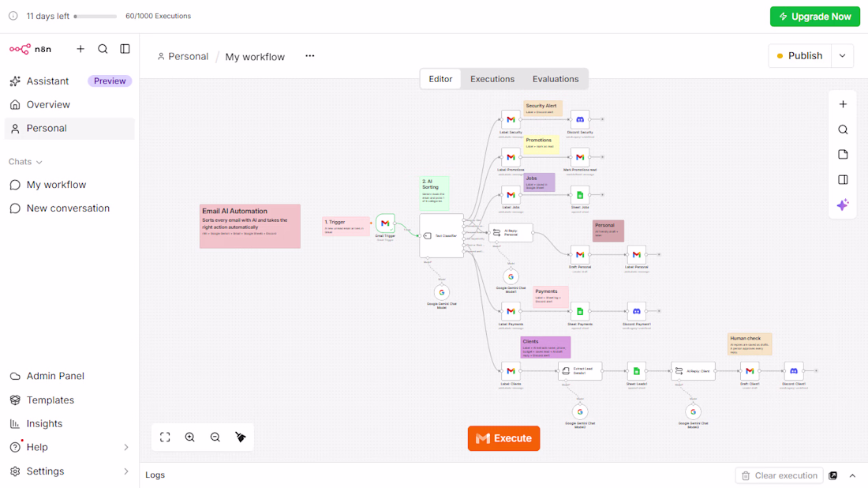This screenshot has width=868, height=488.
Task: Open search from the sidebar header magnifier
Action: [103, 49]
